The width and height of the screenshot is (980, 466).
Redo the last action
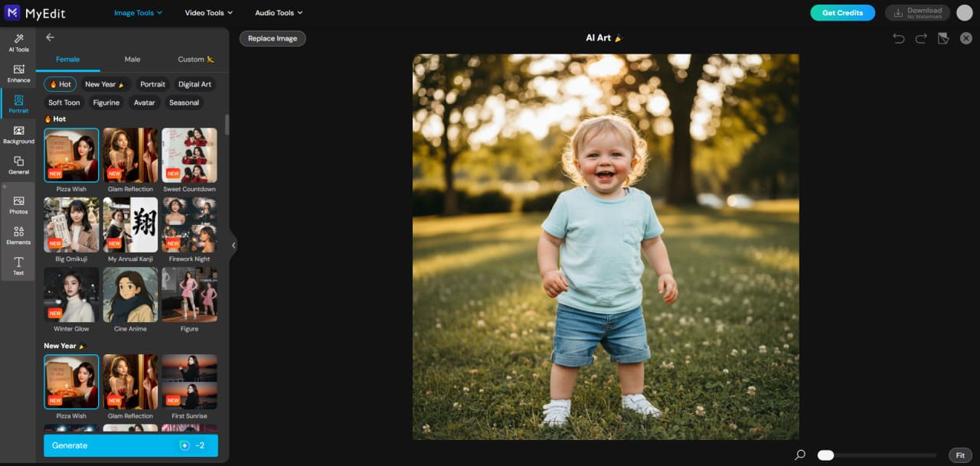click(921, 38)
